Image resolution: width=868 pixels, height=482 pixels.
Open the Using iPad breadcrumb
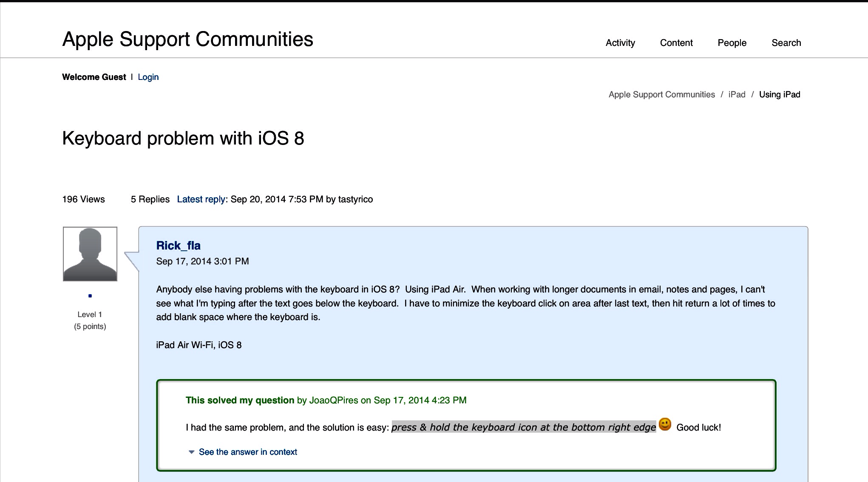point(779,95)
